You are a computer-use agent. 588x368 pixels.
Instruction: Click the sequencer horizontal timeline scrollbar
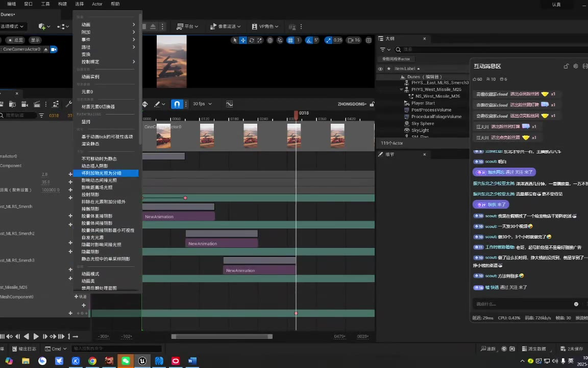222,336
